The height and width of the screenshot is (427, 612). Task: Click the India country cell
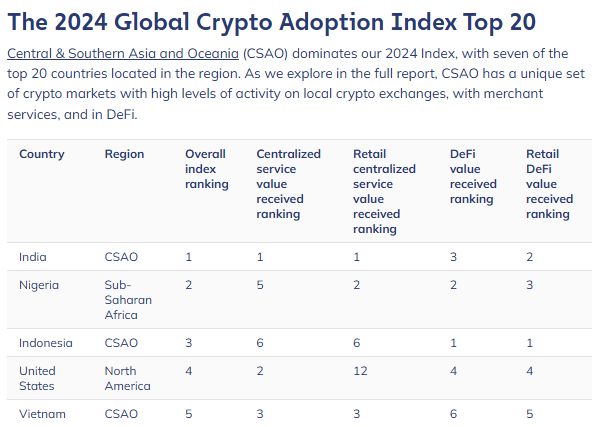click(x=32, y=257)
